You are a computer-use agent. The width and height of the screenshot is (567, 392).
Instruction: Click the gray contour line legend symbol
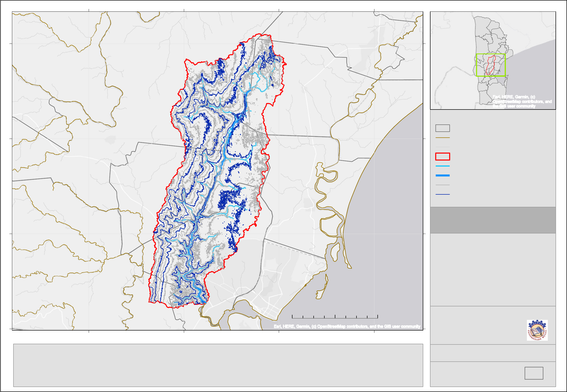[x=442, y=185]
